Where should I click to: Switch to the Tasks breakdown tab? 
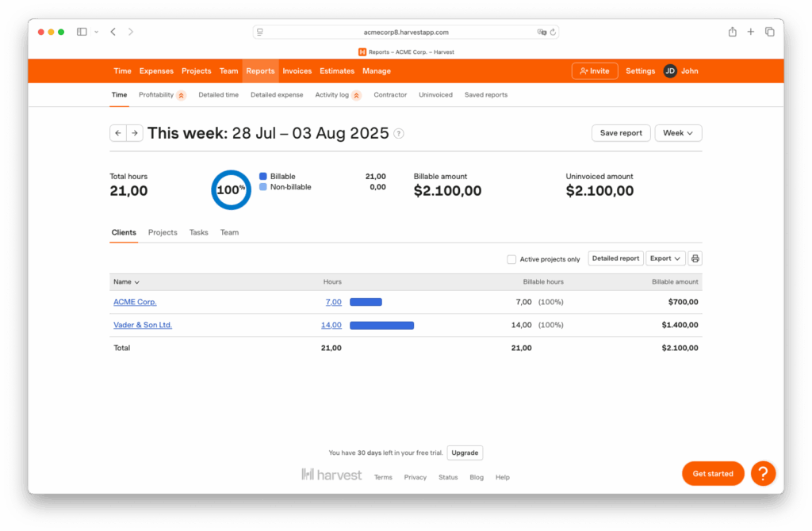click(x=199, y=232)
